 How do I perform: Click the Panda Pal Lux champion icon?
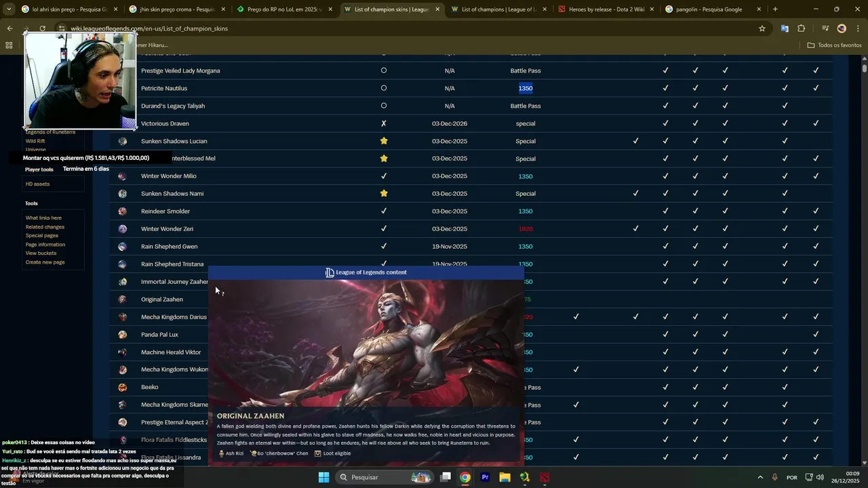pos(123,335)
